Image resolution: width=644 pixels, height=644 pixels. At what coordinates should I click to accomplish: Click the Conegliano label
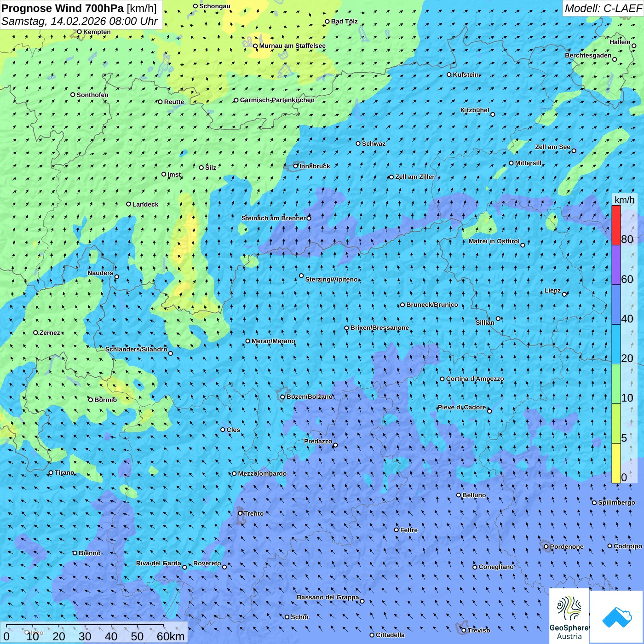pos(496,567)
